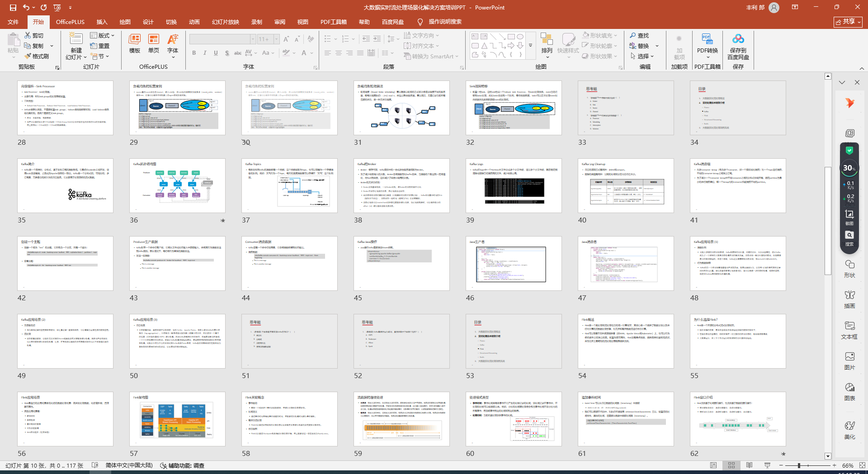868x474 pixels.
Task: Open the Section (节) dropdown
Action: pyautogui.click(x=100, y=56)
